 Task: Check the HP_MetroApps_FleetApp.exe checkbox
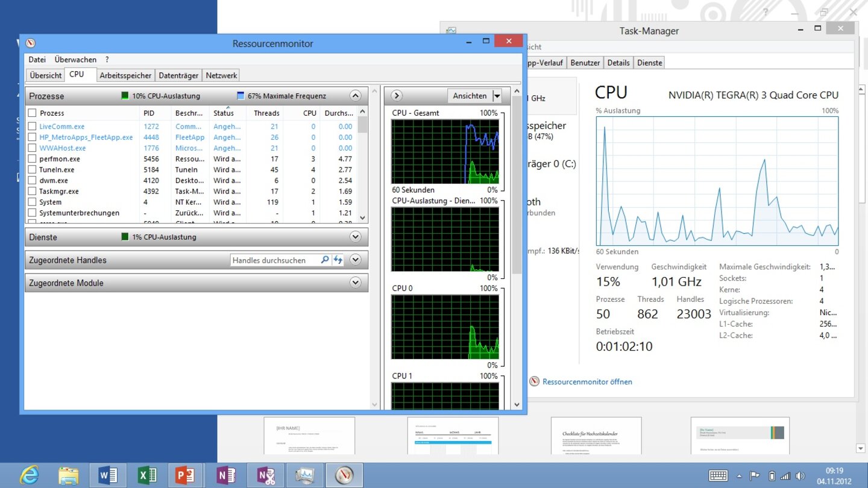pos(33,137)
